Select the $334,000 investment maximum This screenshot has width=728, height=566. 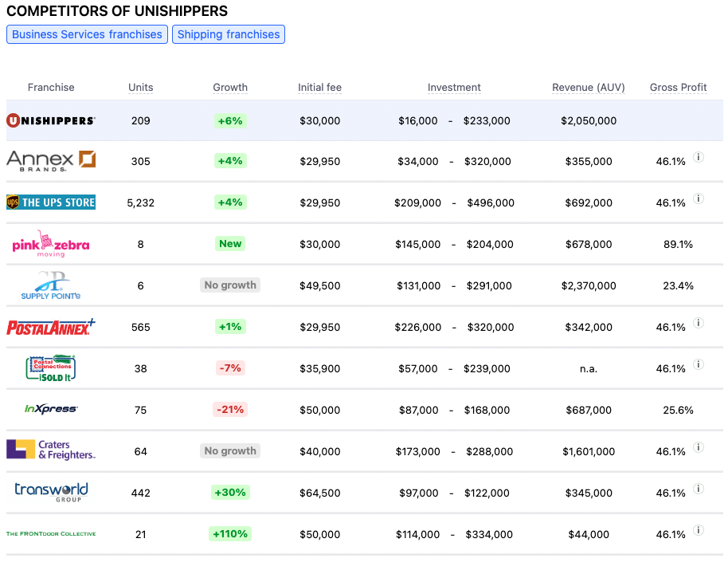489,534
